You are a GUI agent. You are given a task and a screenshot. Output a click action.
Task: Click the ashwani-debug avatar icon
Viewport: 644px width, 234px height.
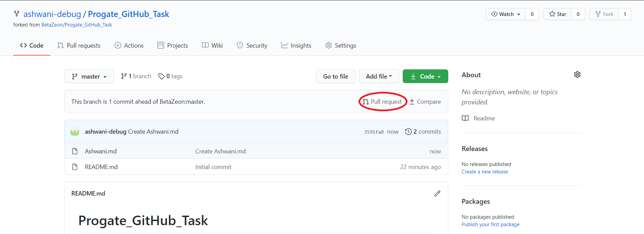75,132
